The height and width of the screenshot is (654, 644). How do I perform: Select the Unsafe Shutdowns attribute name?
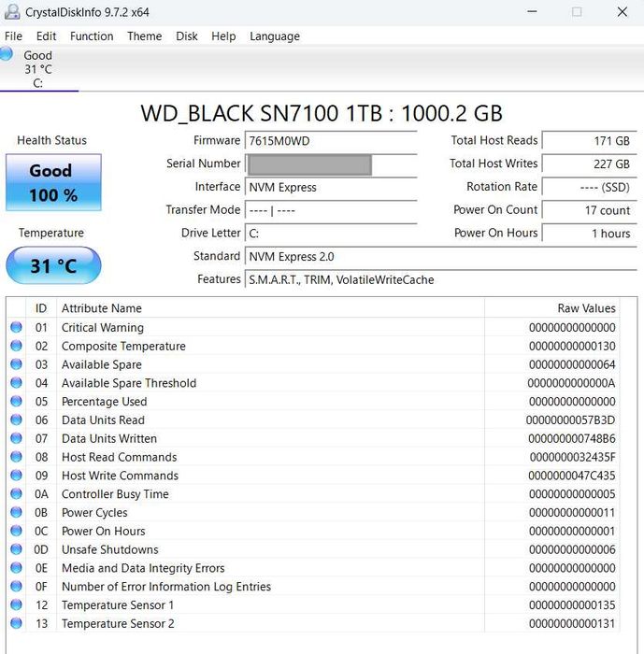[x=109, y=549]
